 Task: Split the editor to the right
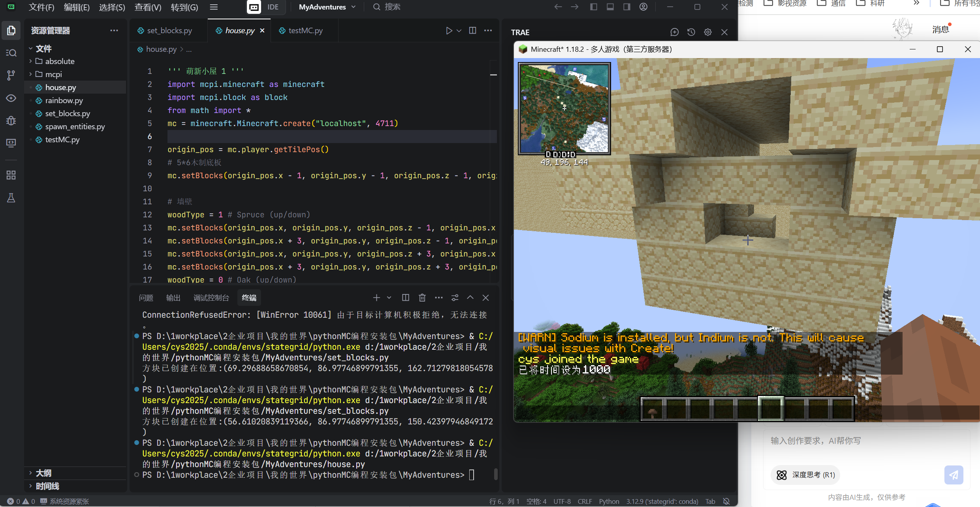tap(472, 30)
